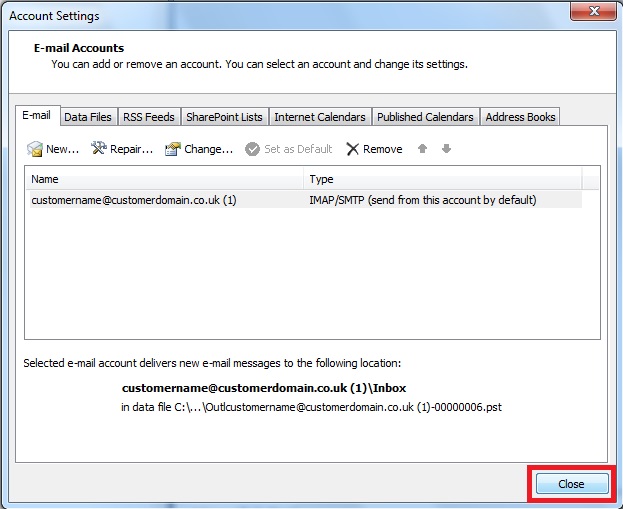Switch to the Published Calendars tab

[x=425, y=117]
